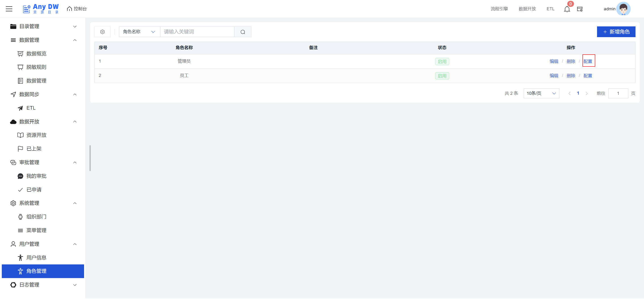The height and width of the screenshot is (302, 644).
Task: Open the notification bell icon
Action: coord(567,9)
